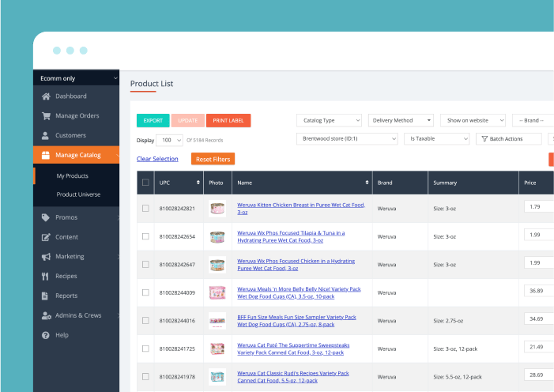Click the price field showing 1.79
The image size is (554, 392).
tap(539, 207)
